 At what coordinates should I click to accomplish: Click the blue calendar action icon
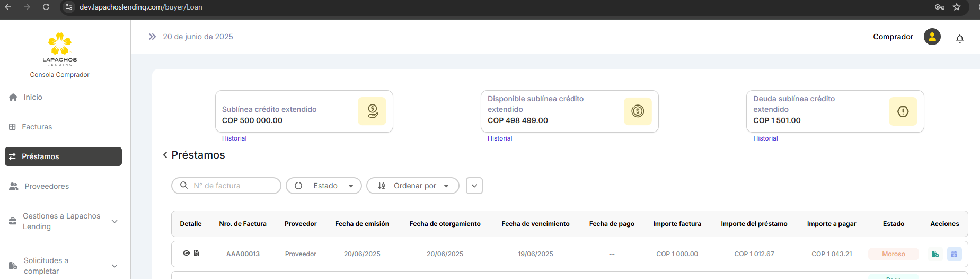pyautogui.click(x=954, y=254)
